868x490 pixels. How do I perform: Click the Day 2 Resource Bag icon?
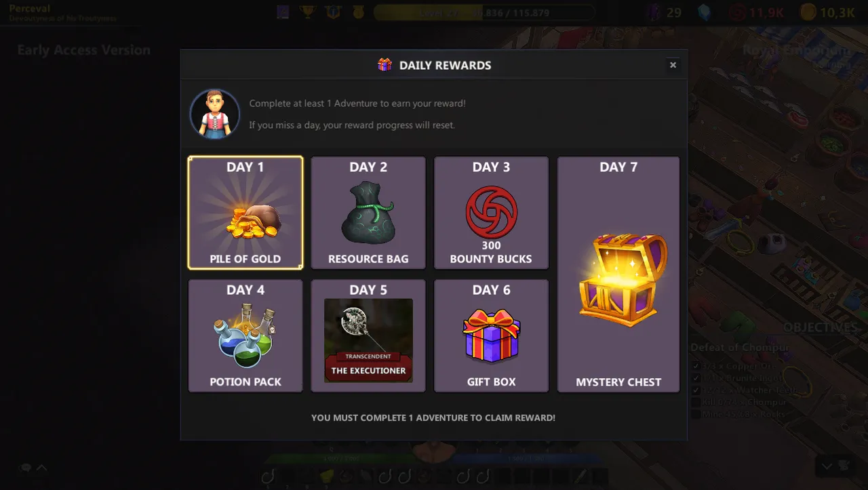[x=368, y=213]
